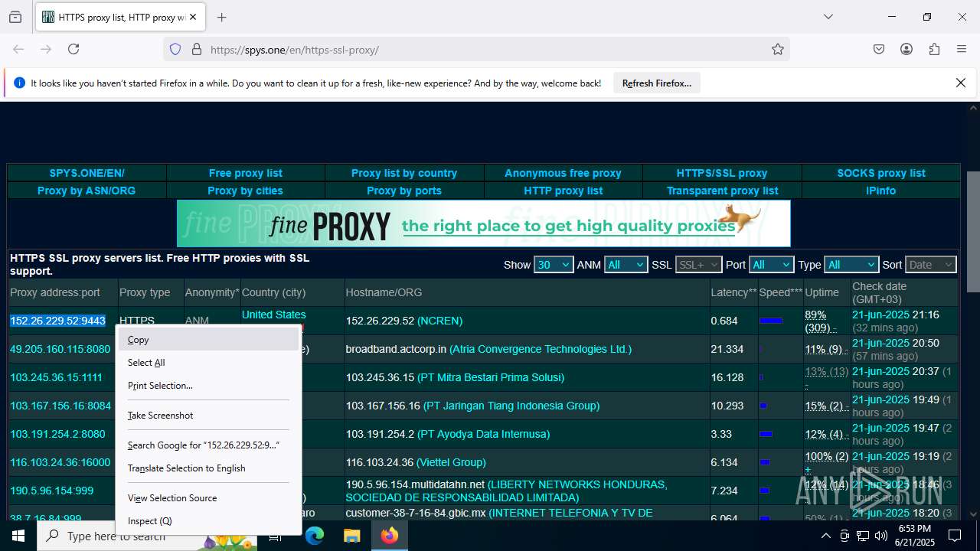The image size is (980, 551).
Task: Open Proxy by ports link
Action: pyautogui.click(x=404, y=191)
